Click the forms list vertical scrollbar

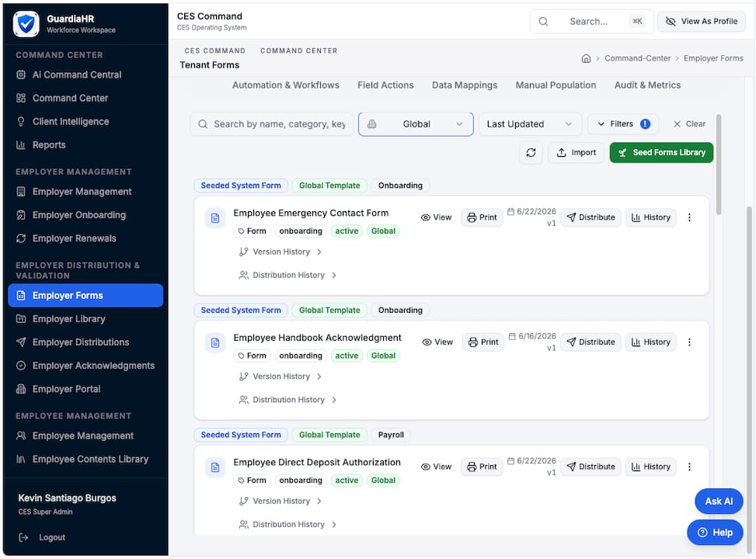click(719, 164)
